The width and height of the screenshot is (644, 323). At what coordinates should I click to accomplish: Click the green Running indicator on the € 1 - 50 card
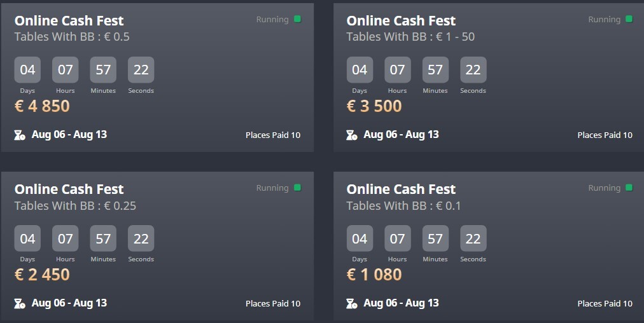click(629, 19)
